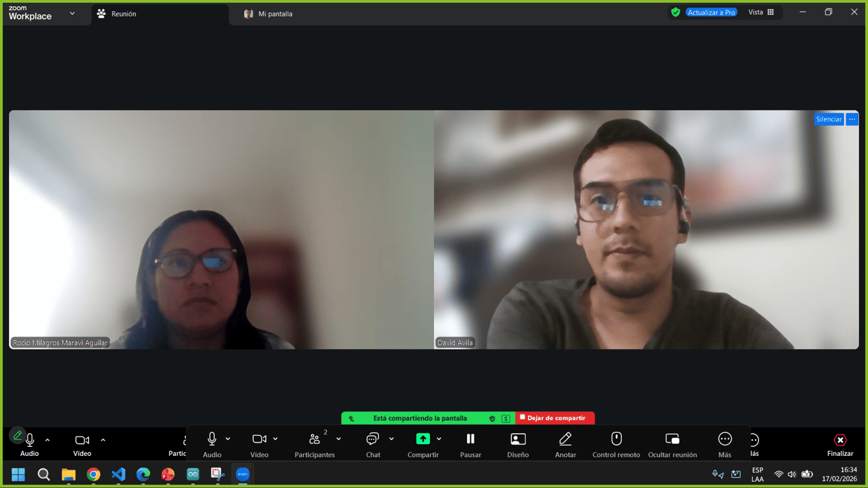Open Arduino IDE from taskbar
The height and width of the screenshot is (488, 868).
193,474
